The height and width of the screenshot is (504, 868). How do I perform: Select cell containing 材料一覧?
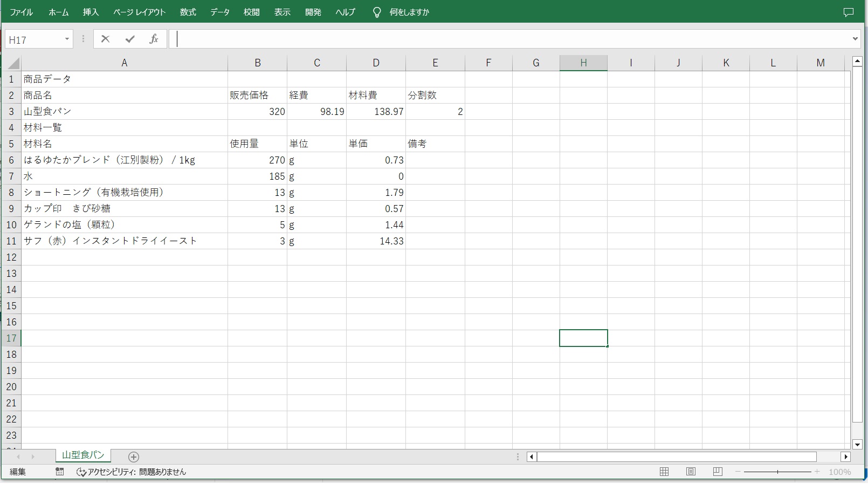click(125, 128)
